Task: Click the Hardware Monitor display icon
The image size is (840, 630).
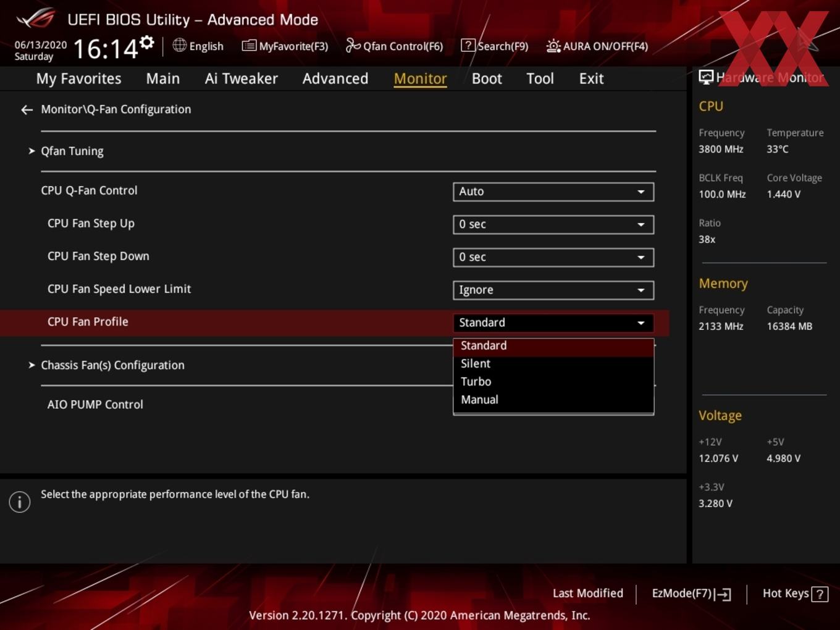Action: click(706, 77)
